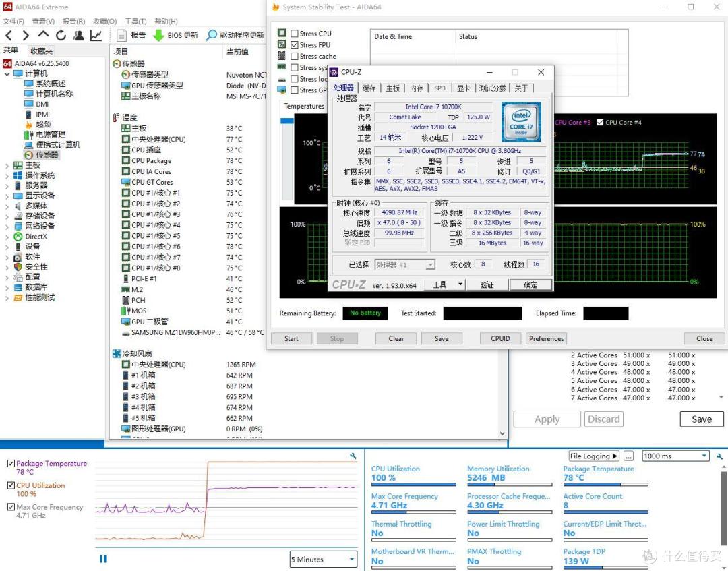728x571 pixels.
Task: Click the wrench icon above the graph
Action: point(353,456)
